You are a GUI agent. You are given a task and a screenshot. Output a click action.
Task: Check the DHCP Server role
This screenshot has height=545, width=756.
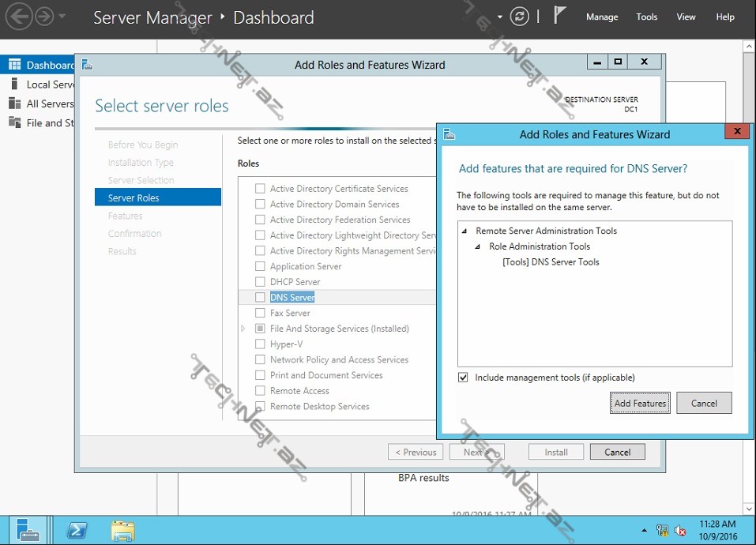(x=260, y=282)
